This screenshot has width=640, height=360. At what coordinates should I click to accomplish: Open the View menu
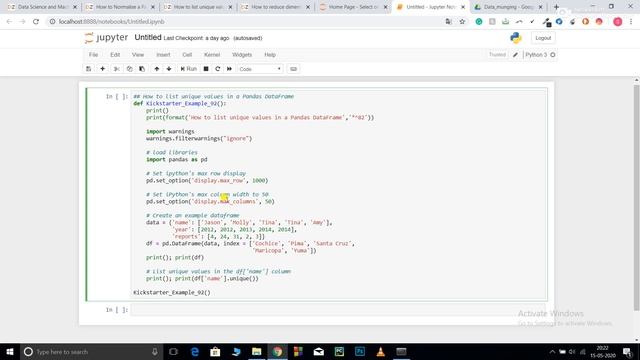[x=138, y=55]
